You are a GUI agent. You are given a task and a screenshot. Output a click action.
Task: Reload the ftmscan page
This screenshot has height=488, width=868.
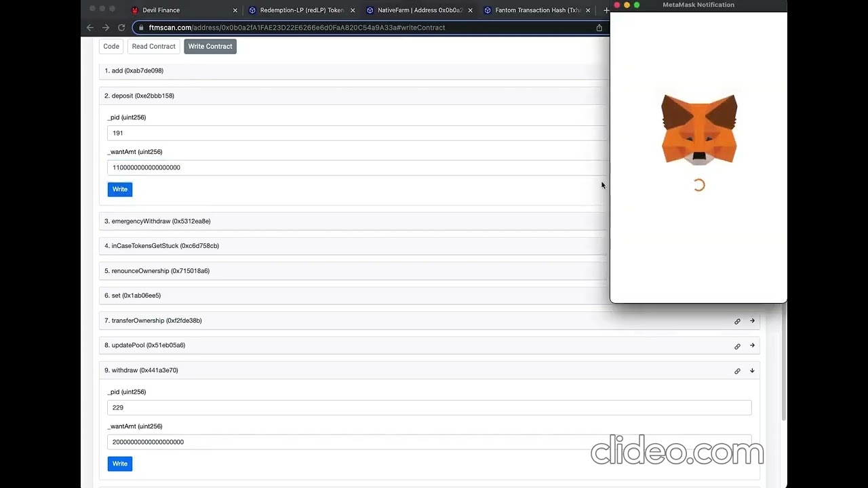click(121, 28)
